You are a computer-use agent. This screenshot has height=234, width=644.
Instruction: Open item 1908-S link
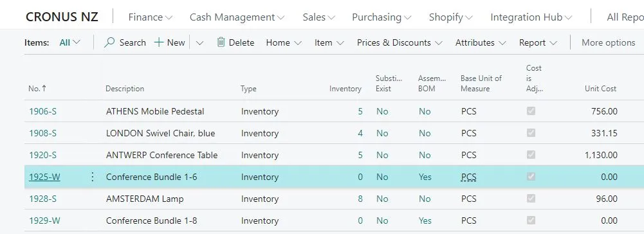coord(42,133)
